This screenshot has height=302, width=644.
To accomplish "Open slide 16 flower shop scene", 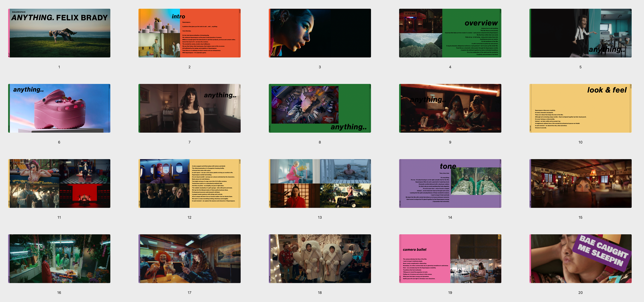I will [x=59, y=259].
